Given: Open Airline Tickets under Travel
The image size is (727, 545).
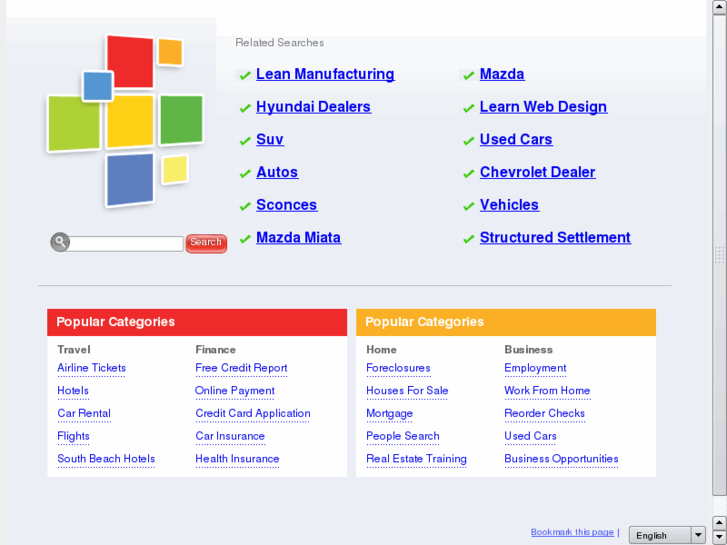Looking at the screenshot, I should click(91, 368).
